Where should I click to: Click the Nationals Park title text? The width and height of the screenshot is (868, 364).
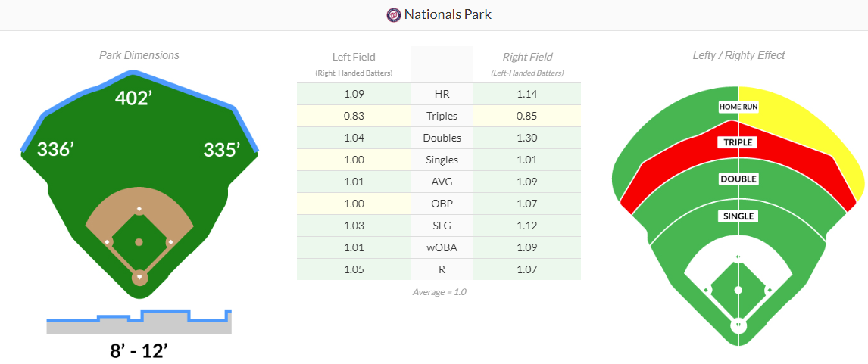[x=448, y=14]
